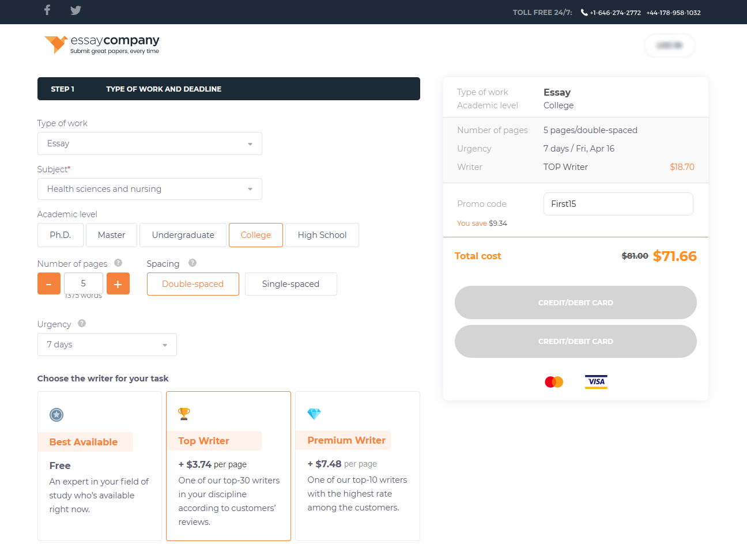Choose Single-spaced spacing

coord(291,284)
